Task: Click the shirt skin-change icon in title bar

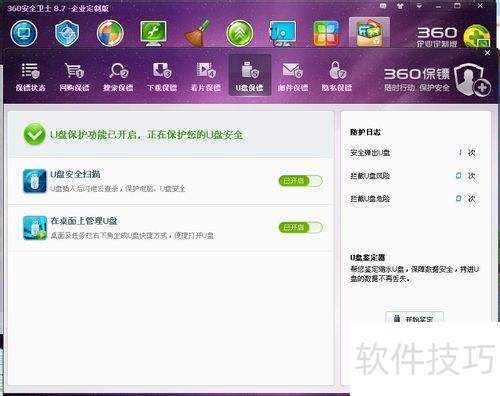Action: [400, 6]
